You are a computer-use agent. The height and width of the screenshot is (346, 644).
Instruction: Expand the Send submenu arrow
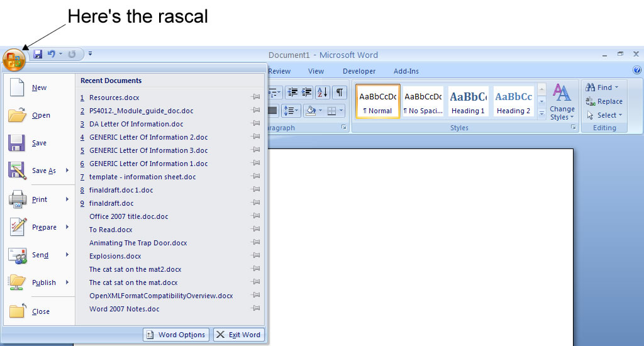click(67, 255)
